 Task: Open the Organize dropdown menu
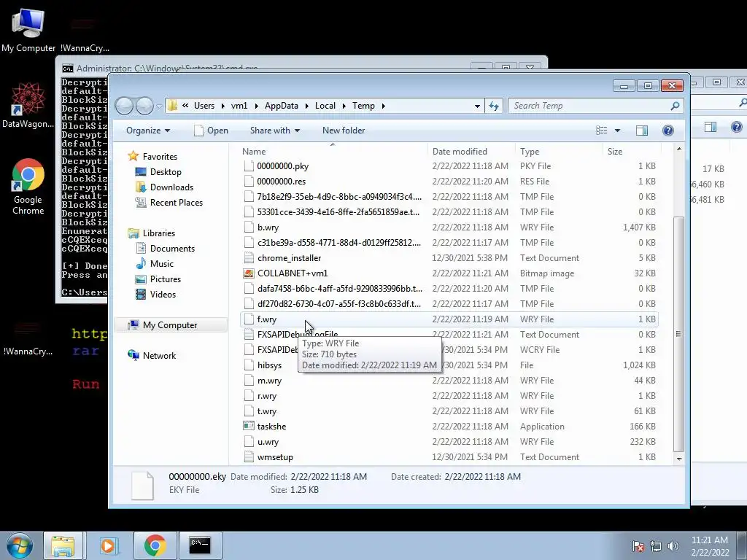(147, 131)
